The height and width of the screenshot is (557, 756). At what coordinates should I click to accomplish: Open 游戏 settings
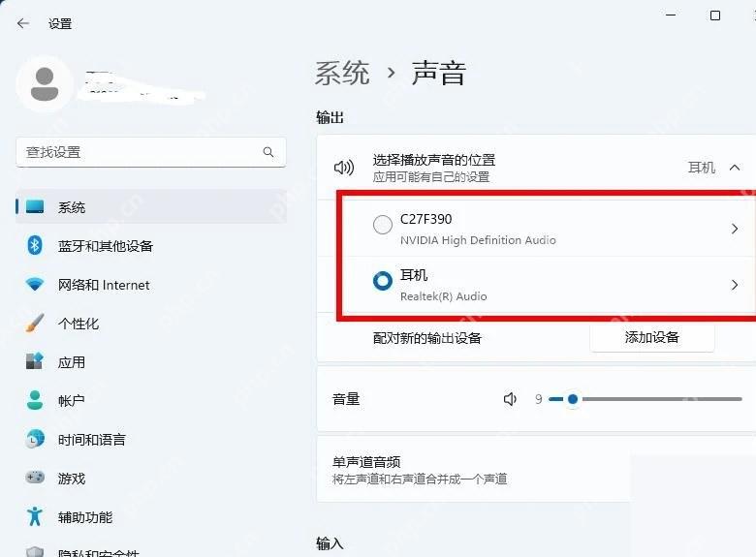point(151,478)
